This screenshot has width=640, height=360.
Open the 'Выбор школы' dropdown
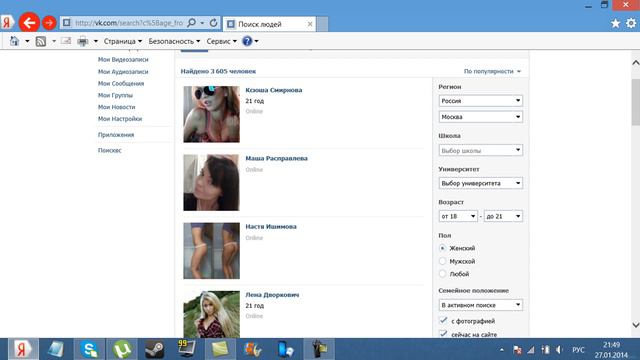coord(480,150)
